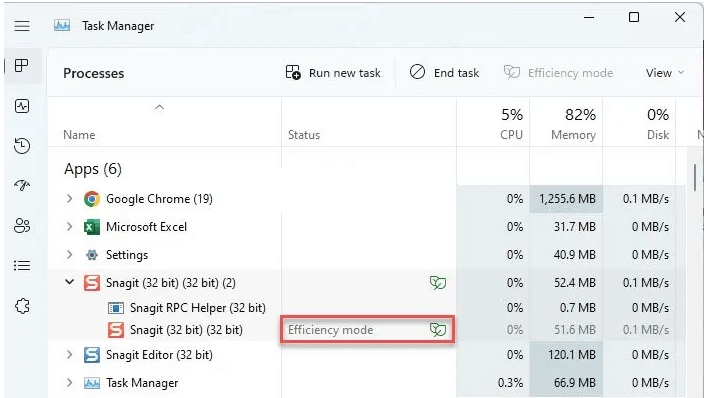Click the Settings gear app icon
The width and height of the screenshot is (704, 398).
click(x=92, y=255)
